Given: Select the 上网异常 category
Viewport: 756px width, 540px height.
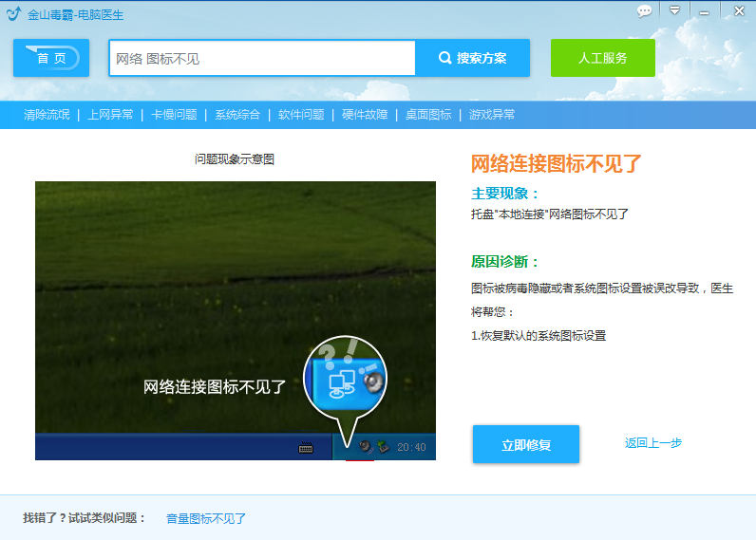Looking at the screenshot, I should tap(110, 115).
